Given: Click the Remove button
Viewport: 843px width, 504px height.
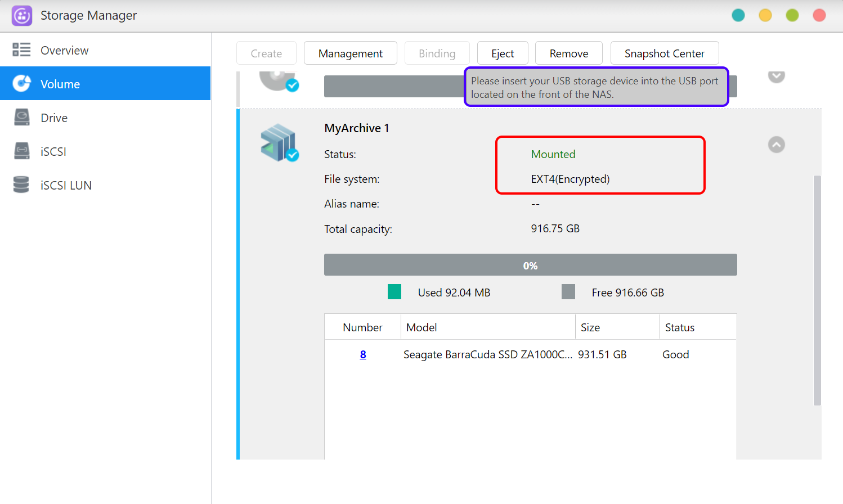Looking at the screenshot, I should [568, 53].
